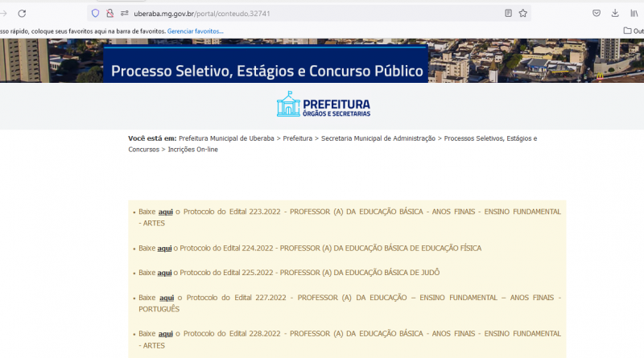Open site permissions icon in address bar

(125, 13)
